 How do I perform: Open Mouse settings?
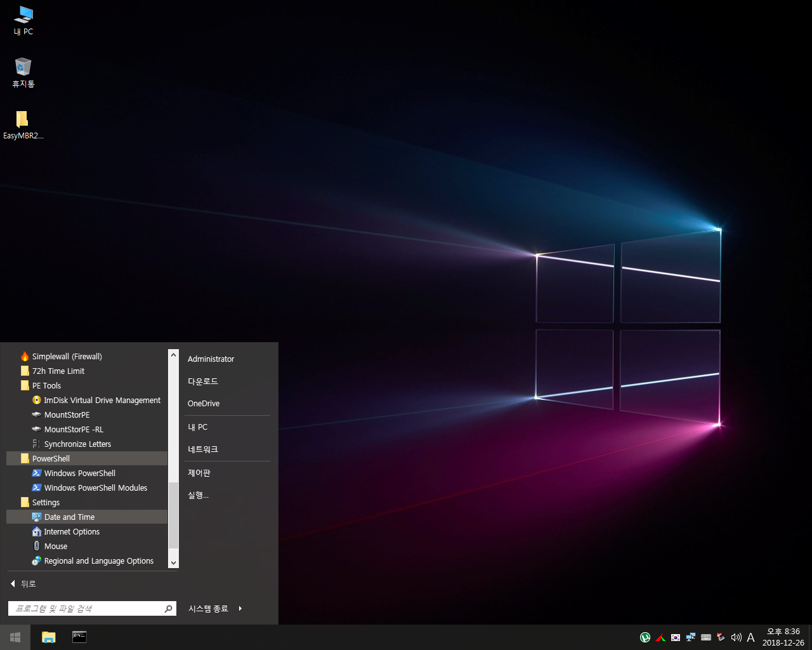[x=87, y=546]
